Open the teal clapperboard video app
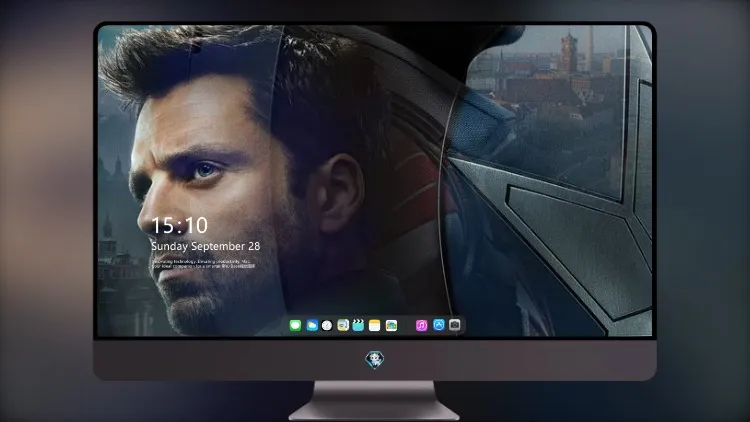750x422 pixels. coord(358,325)
